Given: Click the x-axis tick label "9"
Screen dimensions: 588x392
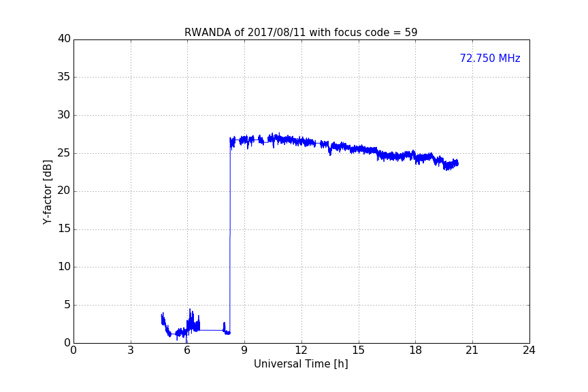Looking at the screenshot, I should [x=244, y=350].
